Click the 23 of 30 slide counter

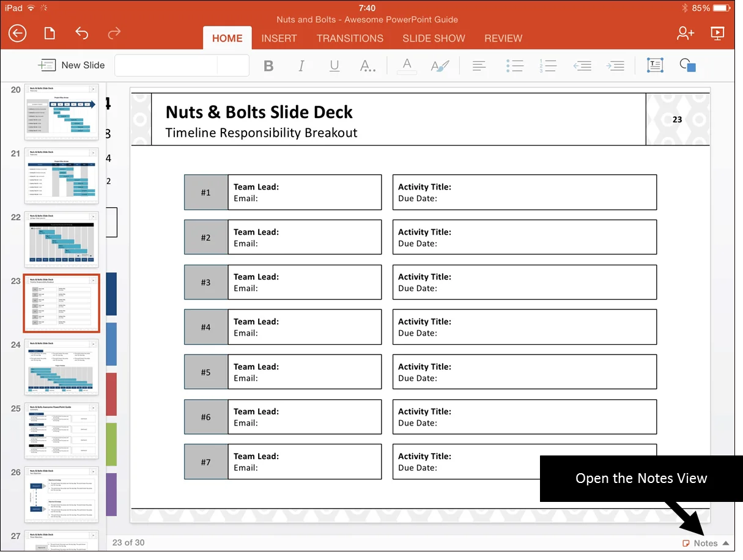point(128,542)
